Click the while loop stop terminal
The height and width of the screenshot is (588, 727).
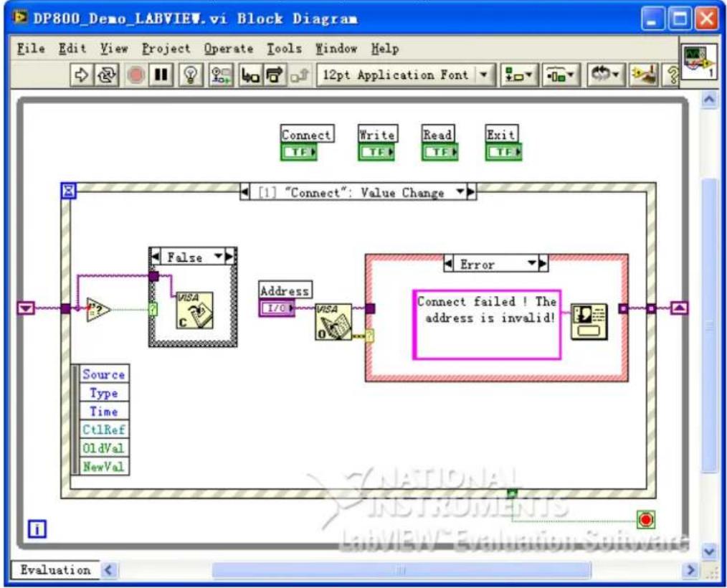pyautogui.click(x=646, y=519)
